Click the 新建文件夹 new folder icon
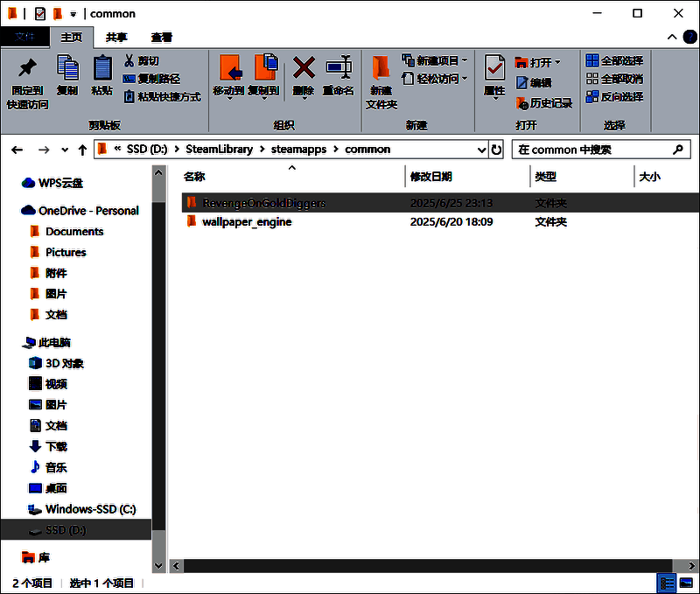The image size is (700, 594). (x=381, y=68)
